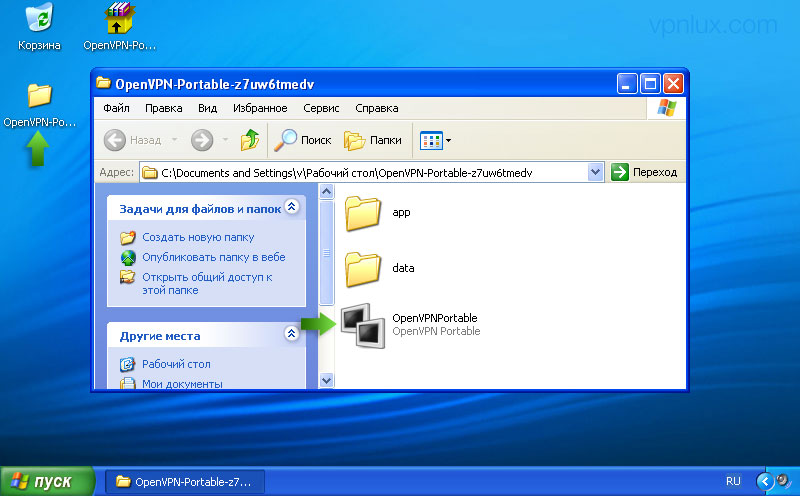
Task: Select the 'data' folder icon
Action: point(363,268)
